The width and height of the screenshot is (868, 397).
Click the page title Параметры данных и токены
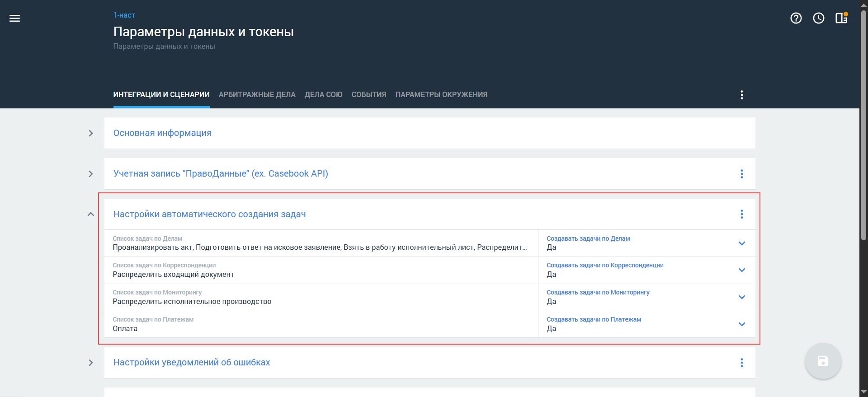click(203, 32)
